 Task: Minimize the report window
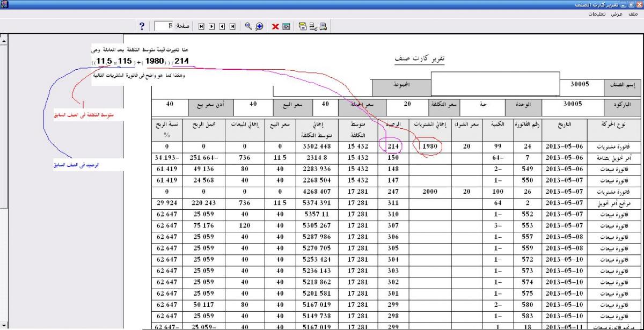(x=624, y=4)
